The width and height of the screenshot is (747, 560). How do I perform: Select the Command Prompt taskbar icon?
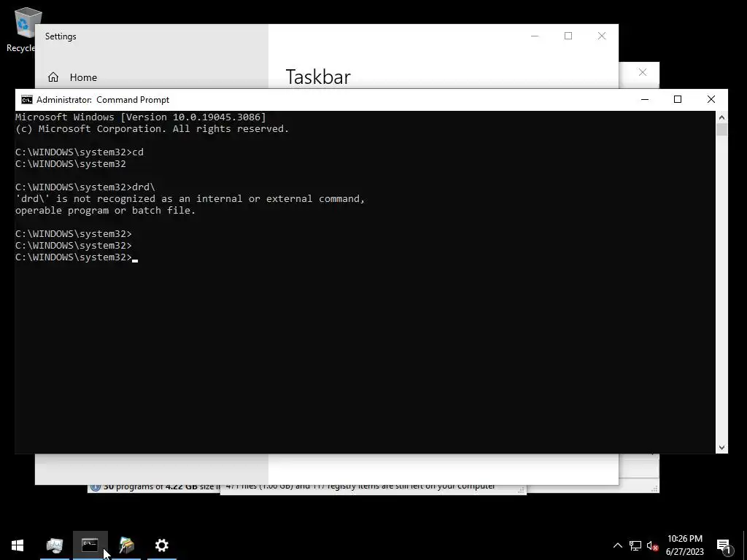tap(90, 545)
